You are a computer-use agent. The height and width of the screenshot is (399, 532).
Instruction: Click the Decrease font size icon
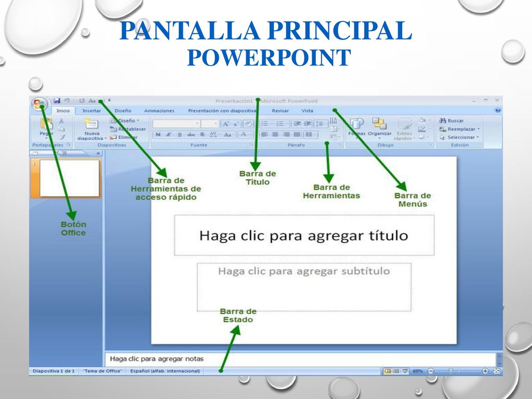(236, 124)
